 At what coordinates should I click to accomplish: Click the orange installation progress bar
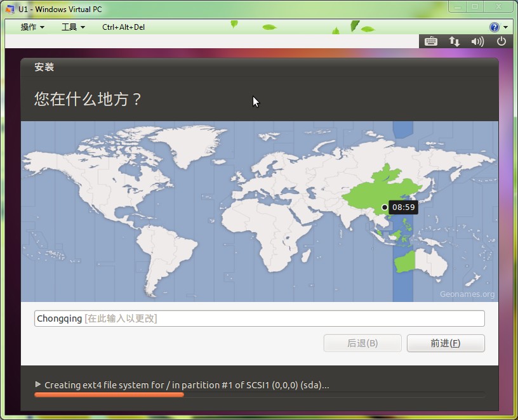pos(109,395)
